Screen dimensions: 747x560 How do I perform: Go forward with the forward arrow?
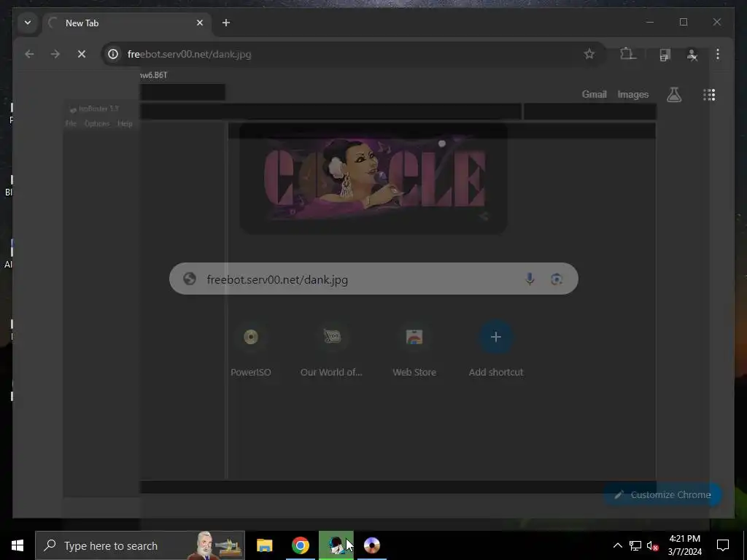[x=55, y=54]
